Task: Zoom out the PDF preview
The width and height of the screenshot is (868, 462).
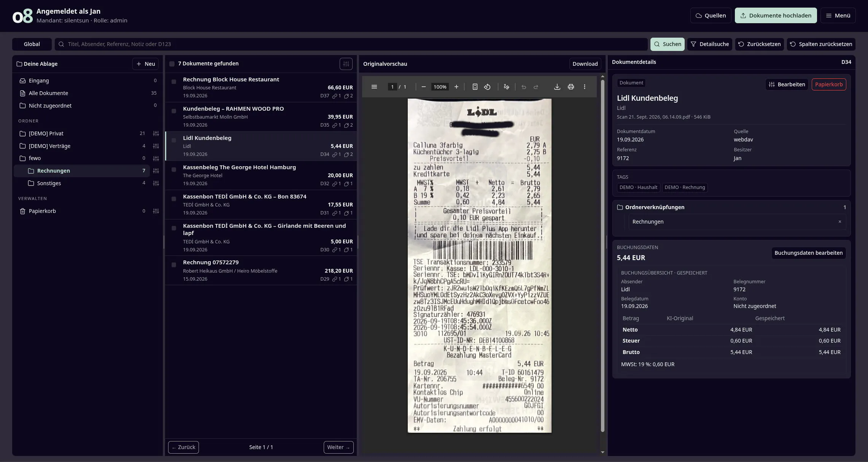Action: [423, 87]
